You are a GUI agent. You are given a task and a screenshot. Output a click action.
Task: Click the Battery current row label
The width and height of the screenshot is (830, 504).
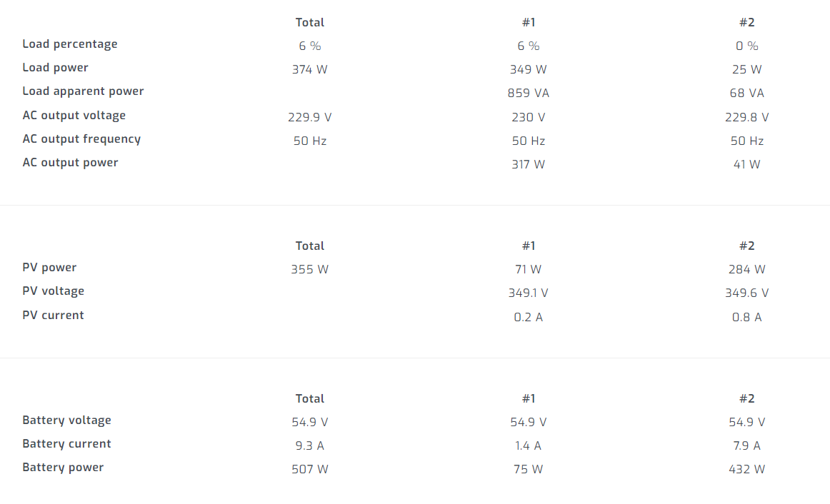click(66, 444)
